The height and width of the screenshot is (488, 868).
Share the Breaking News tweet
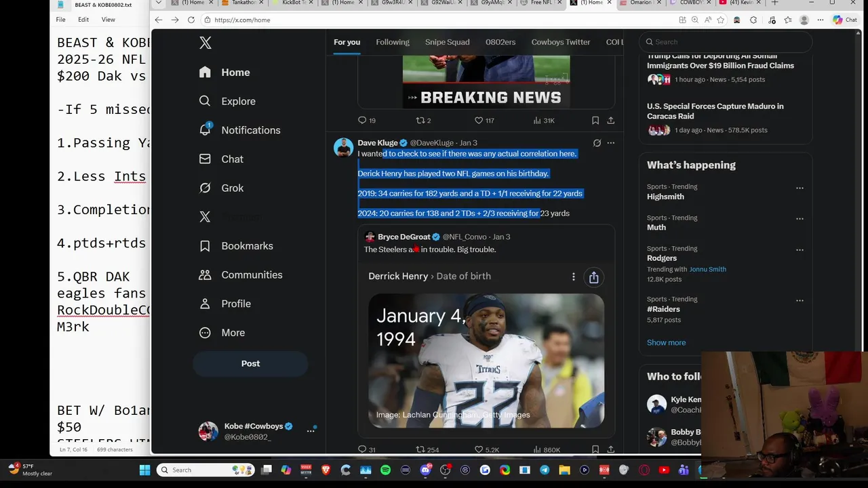(x=610, y=120)
